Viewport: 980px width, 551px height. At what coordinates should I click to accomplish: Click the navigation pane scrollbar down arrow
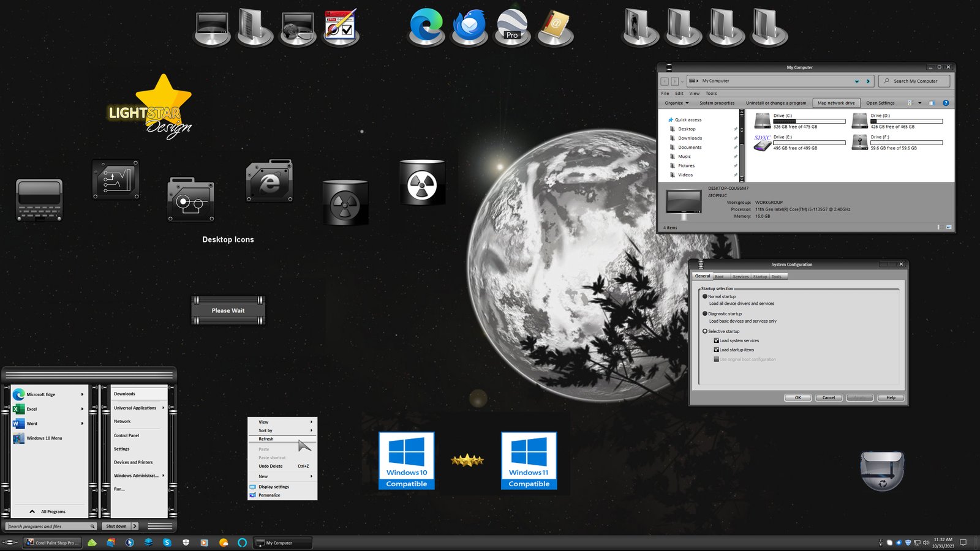(742, 178)
